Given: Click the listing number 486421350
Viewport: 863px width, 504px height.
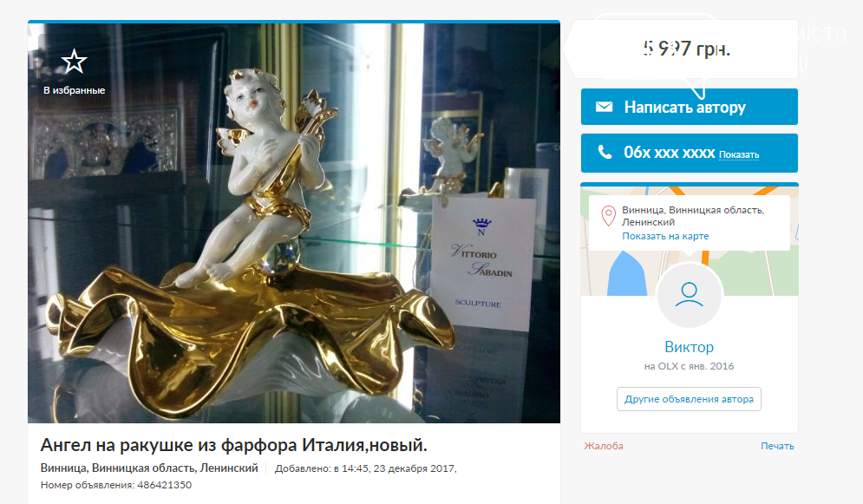Looking at the screenshot, I should pos(164,485).
